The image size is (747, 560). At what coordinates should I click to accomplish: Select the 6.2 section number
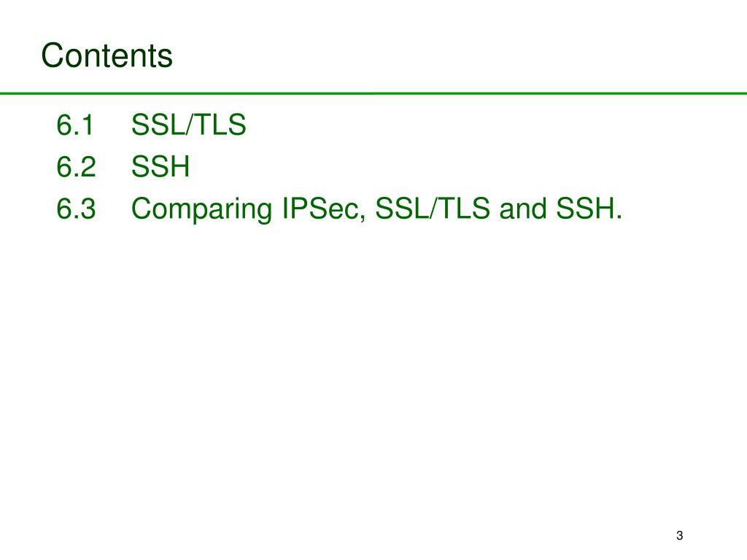(76, 167)
